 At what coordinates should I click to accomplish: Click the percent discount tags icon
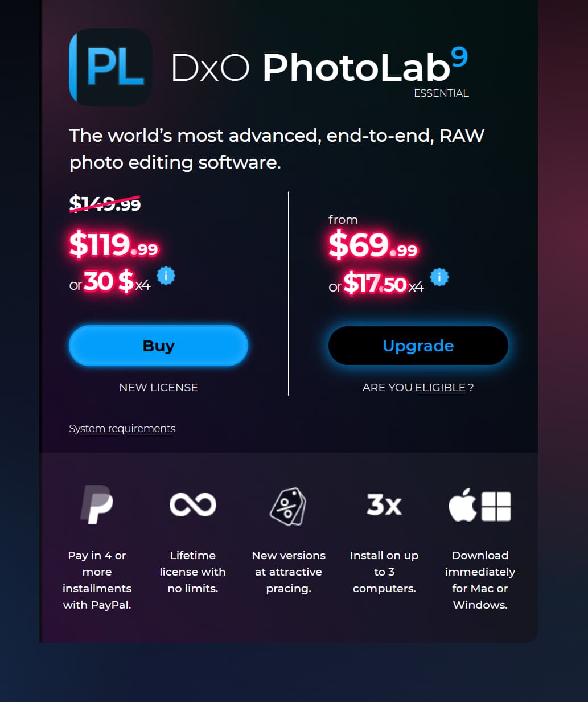point(288,506)
